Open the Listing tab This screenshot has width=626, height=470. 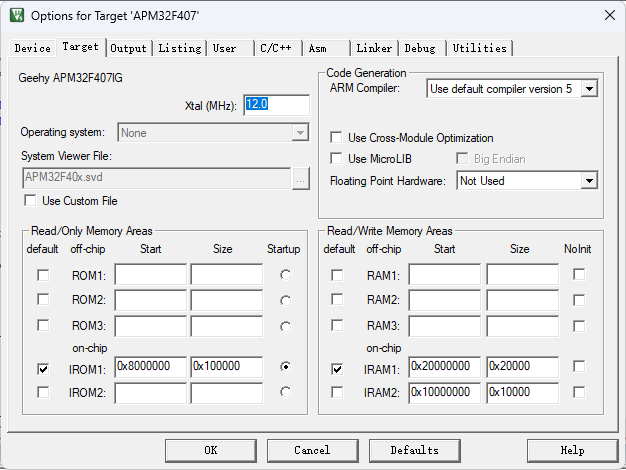180,48
